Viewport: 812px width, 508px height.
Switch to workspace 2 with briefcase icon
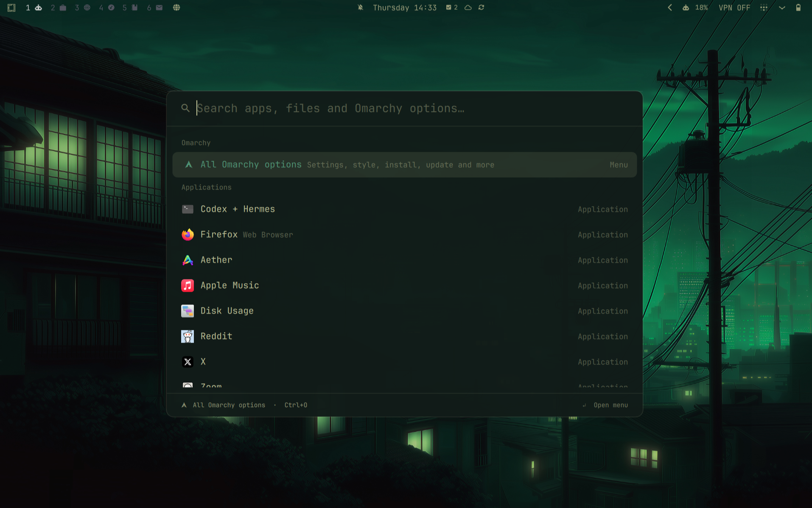coord(59,8)
